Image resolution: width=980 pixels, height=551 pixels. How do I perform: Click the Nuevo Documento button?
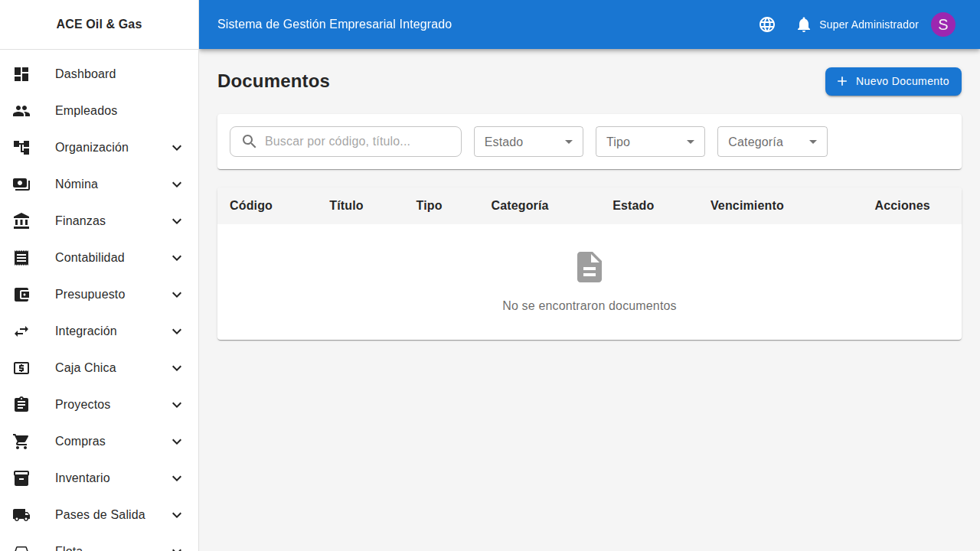point(893,81)
